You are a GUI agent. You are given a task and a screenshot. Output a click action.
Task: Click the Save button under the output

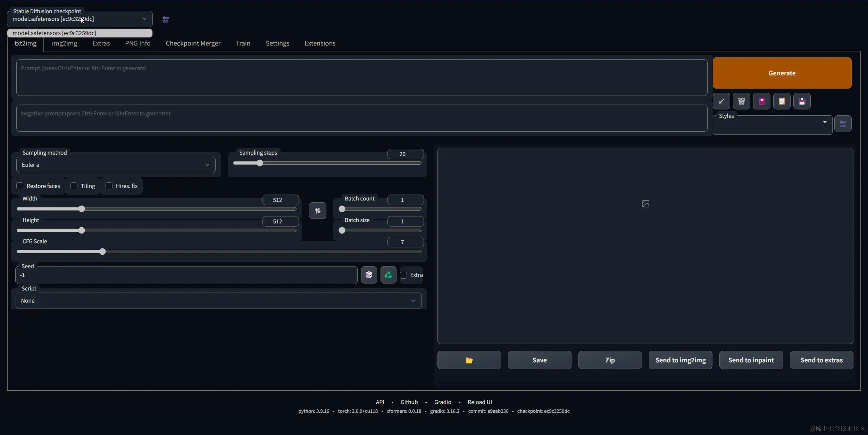coord(540,360)
